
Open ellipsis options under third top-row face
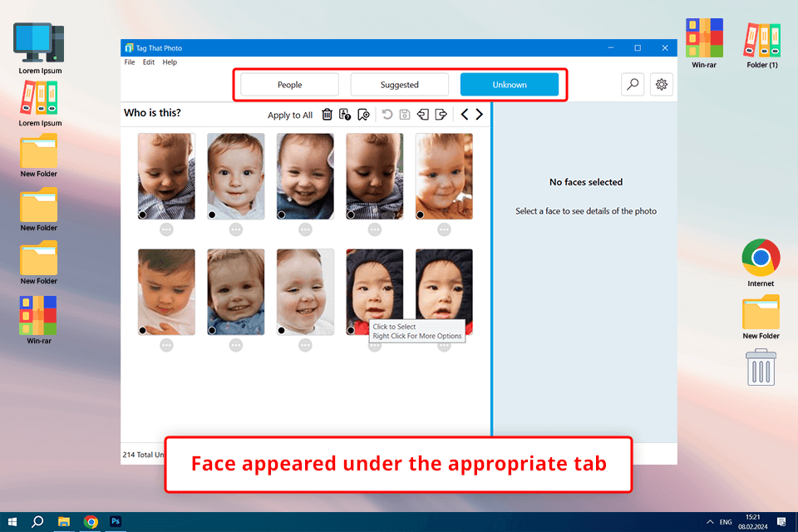coord(305,229)
